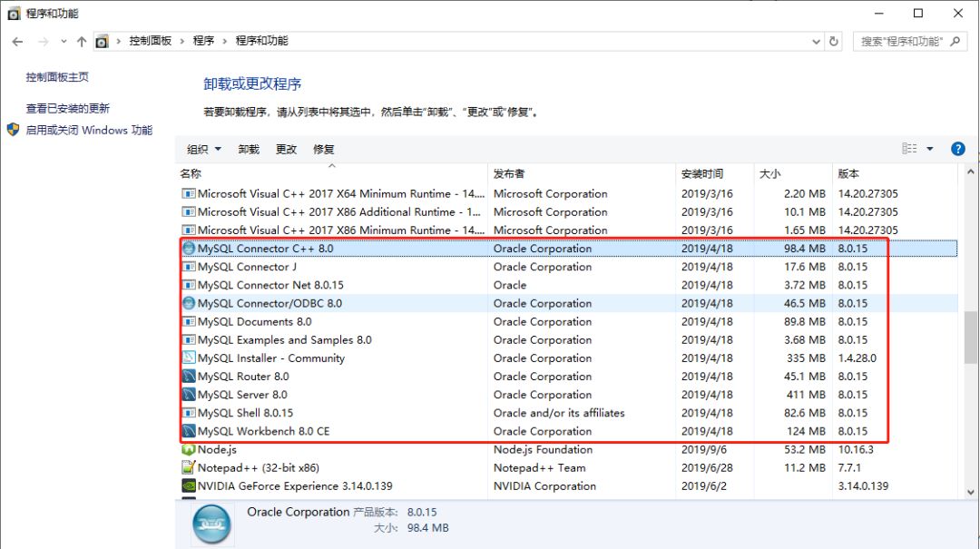Screen dimensions: 980x549
Task: Click the 1.4.28.0 version cell
Action: click(x=857, y=358)
